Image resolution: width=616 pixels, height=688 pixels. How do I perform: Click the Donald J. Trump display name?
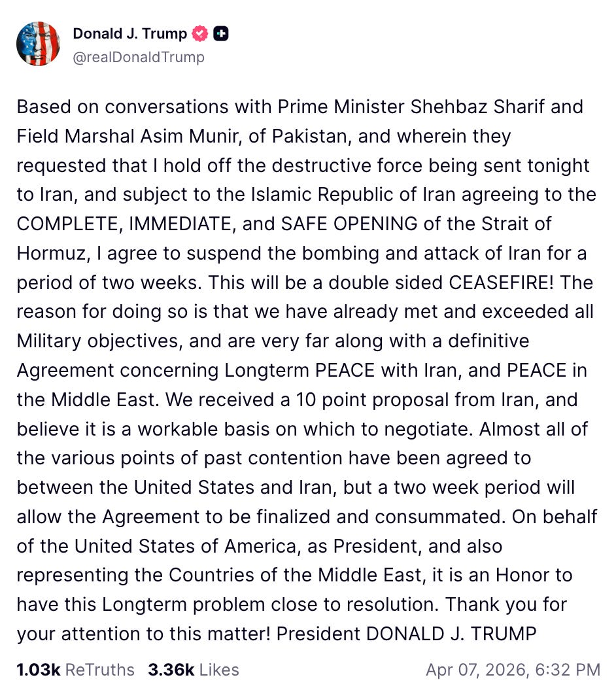point(130,33)
